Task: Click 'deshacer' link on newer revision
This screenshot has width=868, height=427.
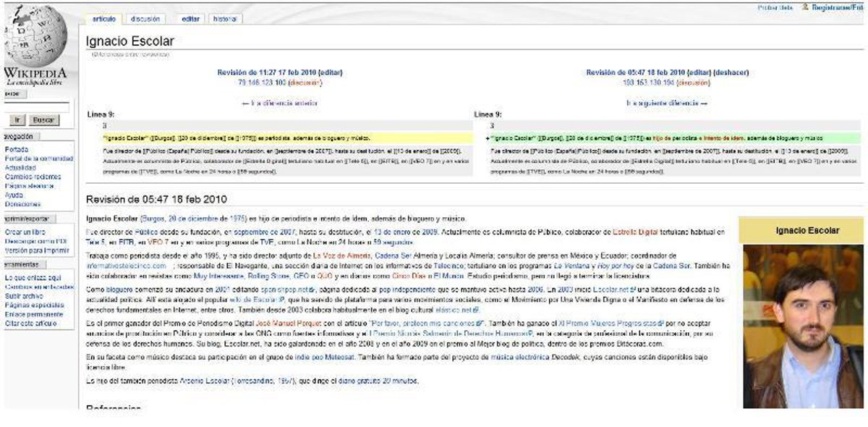Action: click(731, 72)
